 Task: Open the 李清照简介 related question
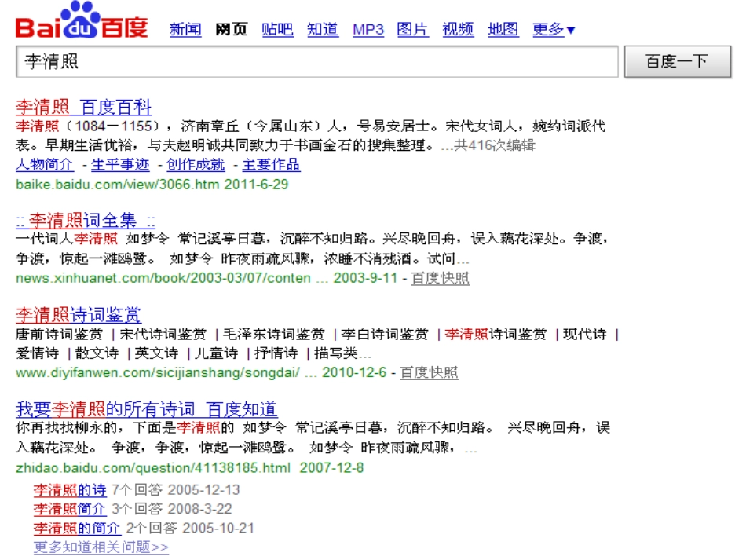tap(70, 509)
